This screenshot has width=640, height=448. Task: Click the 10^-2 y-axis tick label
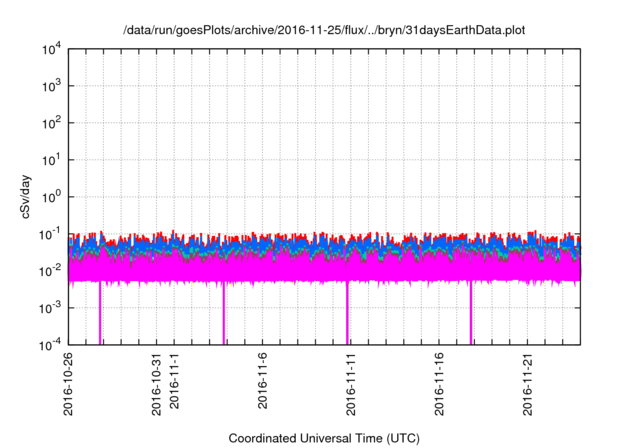(51, 271)
